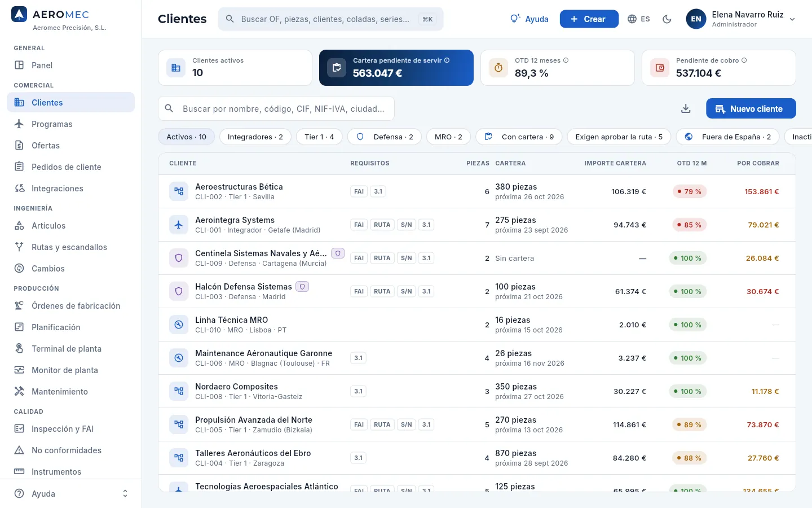The height and width of the screenshot is (508, 812).
Task: Click info icon beside Pendiente de cobro
Action: point(744,60)
